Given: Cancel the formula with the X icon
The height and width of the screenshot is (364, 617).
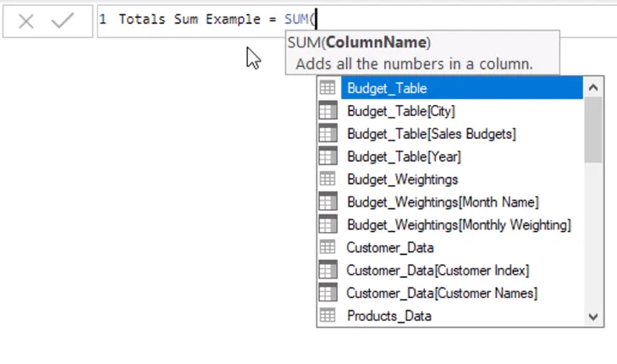Looking at the screenshot, I should [26, 21].
